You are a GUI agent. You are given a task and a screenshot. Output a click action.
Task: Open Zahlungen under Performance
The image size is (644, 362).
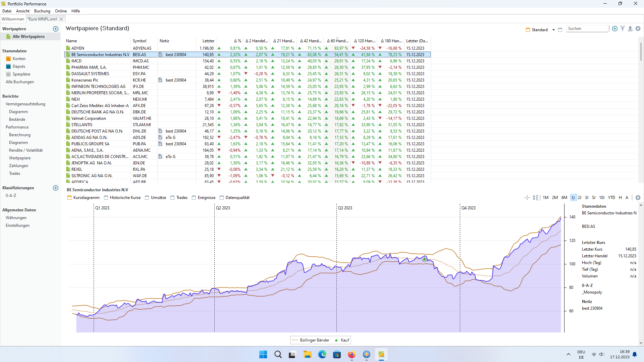[x=18, y=166]
